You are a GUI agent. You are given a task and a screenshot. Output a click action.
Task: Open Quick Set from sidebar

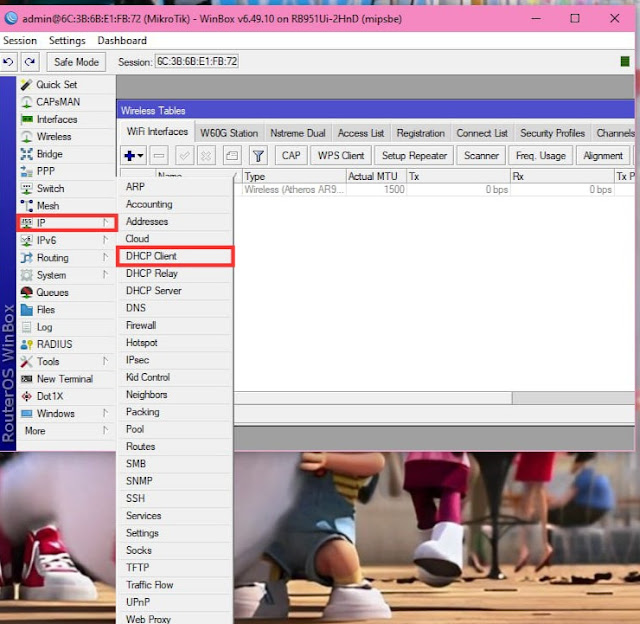[x=66, y=84]
